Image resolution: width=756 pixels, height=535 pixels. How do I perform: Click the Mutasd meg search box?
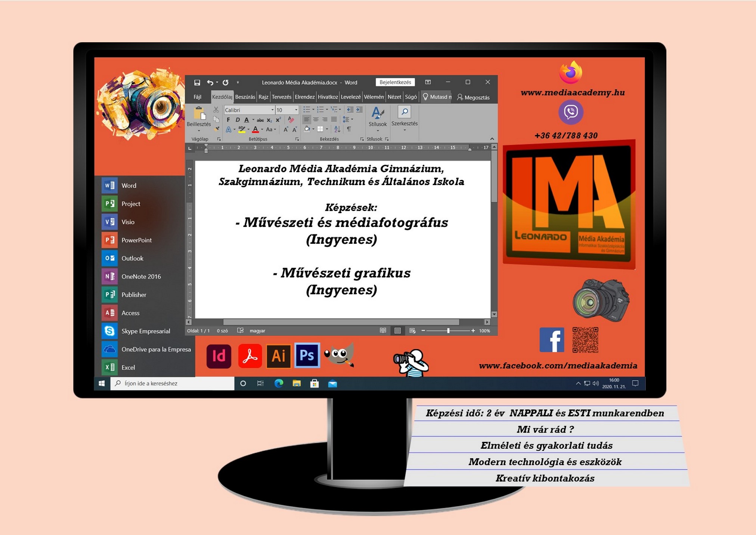point(436,97)
